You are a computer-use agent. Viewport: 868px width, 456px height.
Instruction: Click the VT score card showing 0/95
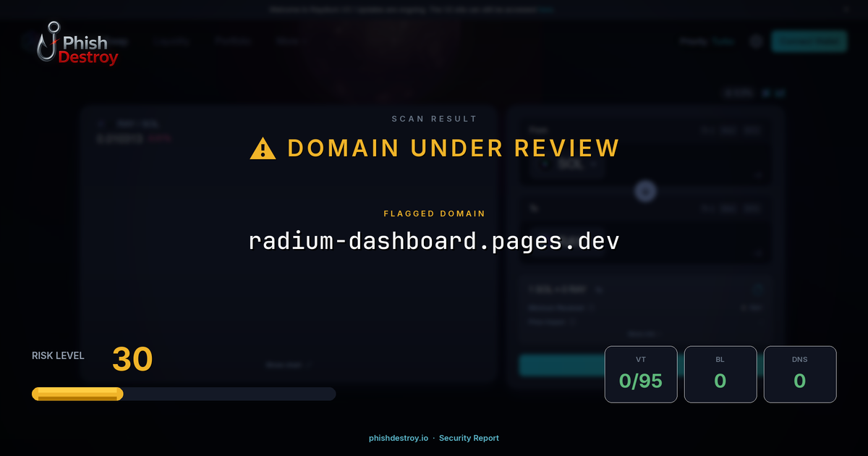641,374
